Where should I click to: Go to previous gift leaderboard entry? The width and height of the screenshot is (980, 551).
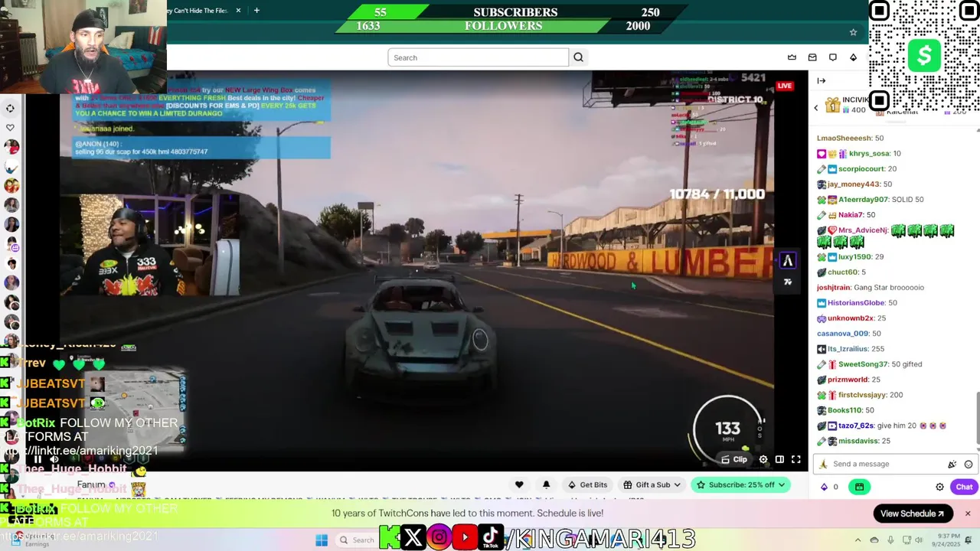(x=816, y=108)
